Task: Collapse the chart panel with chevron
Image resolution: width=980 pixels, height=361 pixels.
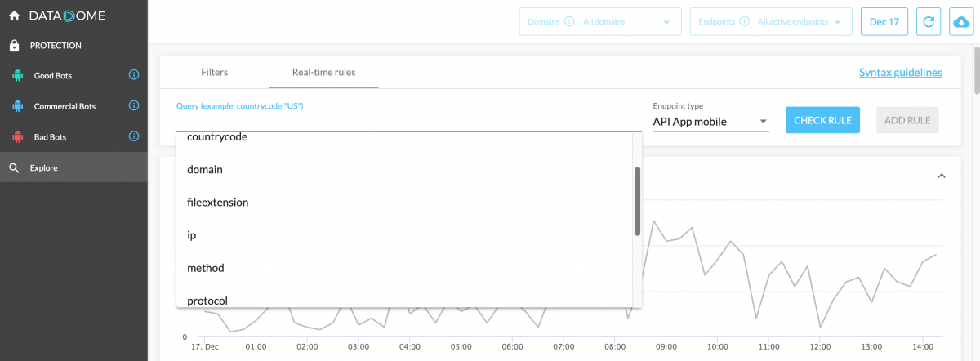Action: pos(941,176)
